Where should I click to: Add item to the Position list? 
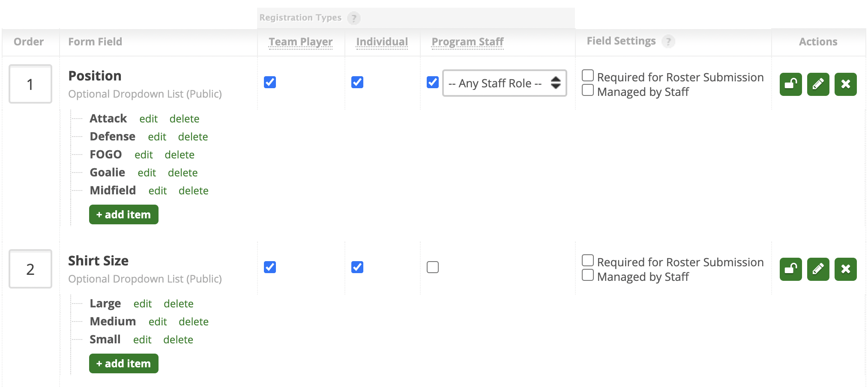pyautogui.click(x=124, y=214)
